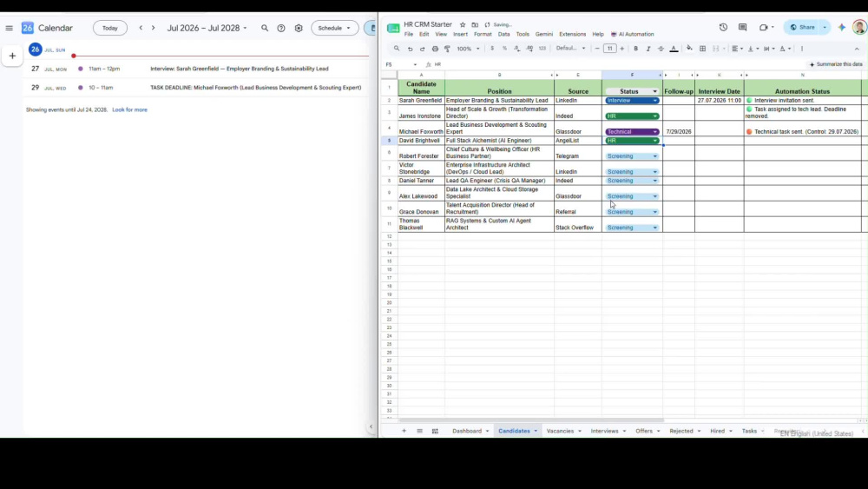
Task: Search events with the Calendar search icon
Action: (x=265, y=28)
